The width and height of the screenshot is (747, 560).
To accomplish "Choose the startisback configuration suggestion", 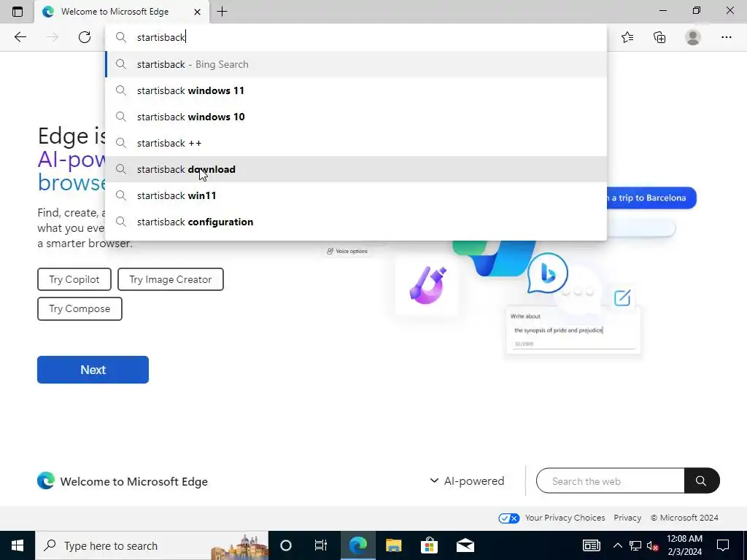I will (x=356, y=222).
